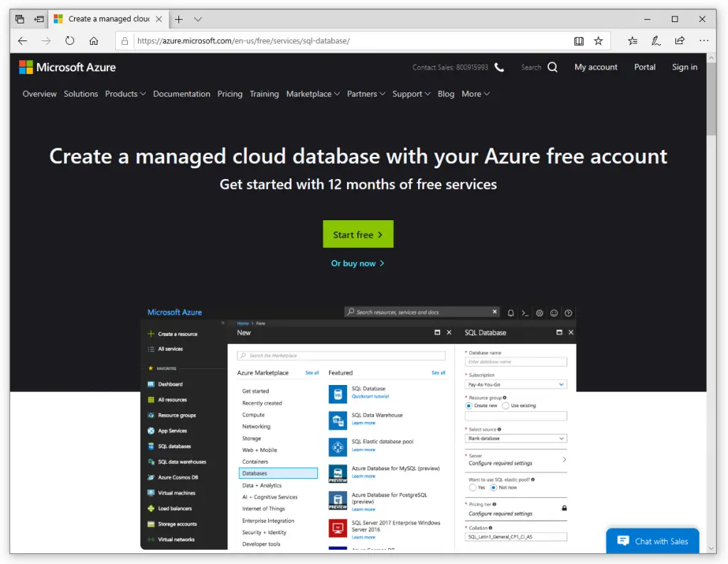
Task: Open the Pricing nav item
Action: coord(230,94)
